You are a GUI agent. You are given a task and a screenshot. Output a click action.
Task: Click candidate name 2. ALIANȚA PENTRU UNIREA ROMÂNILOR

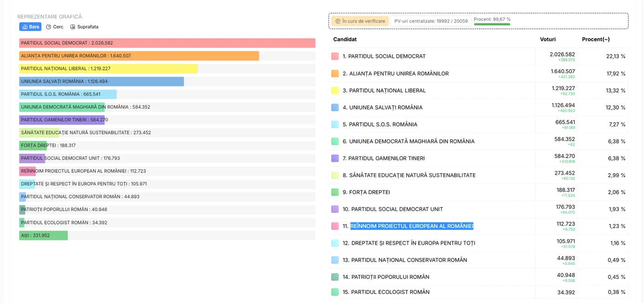pyautogui.click(x=396, y=73)
